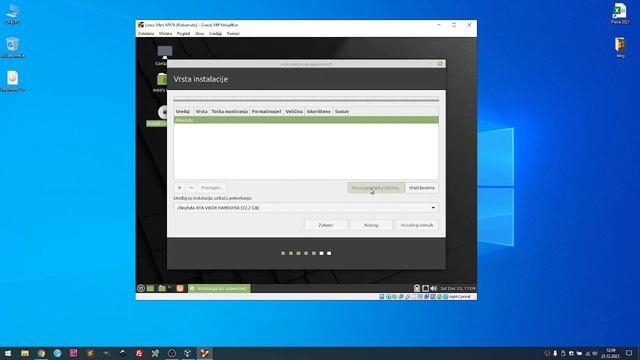Click Sustav column header
Screen dimensions: 640x360
point(342,111)
